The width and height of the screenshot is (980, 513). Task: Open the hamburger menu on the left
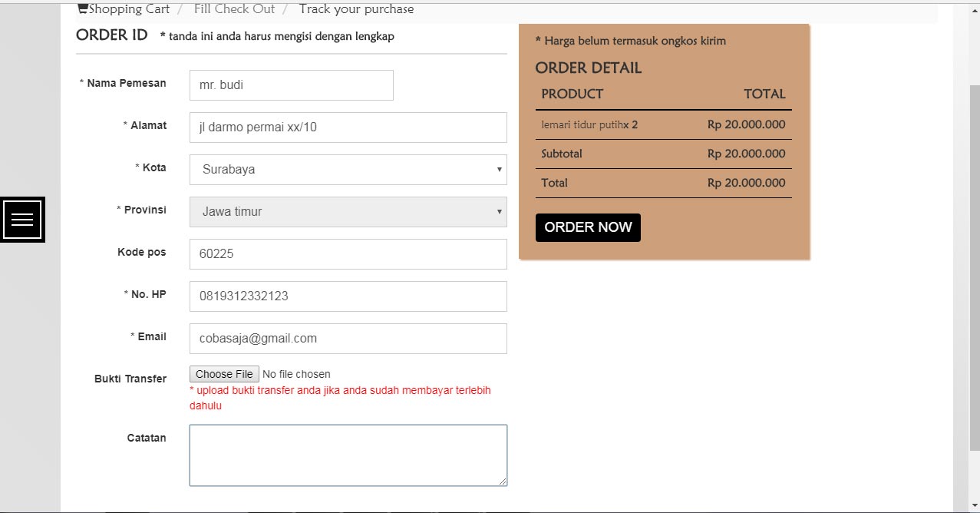pos(23,220)
